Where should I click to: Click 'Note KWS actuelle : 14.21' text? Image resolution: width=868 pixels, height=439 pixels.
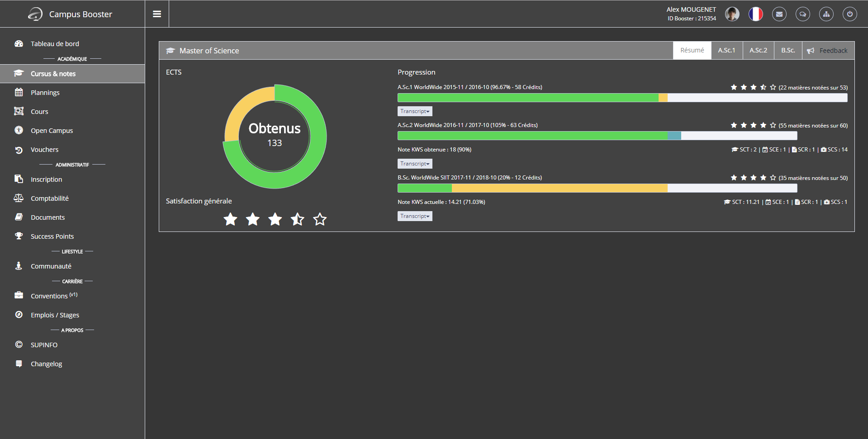[441, 202]
